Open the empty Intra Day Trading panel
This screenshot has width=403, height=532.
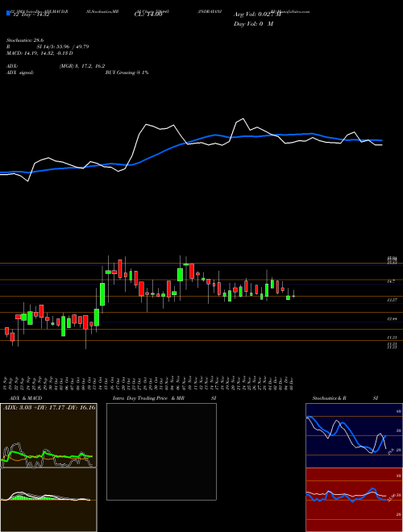coord(161,451)
